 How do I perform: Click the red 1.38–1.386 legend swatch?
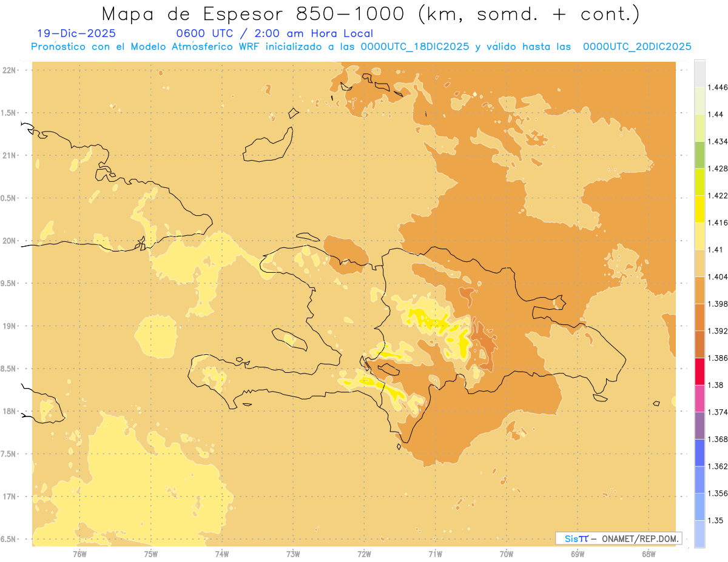pos(699,372)
